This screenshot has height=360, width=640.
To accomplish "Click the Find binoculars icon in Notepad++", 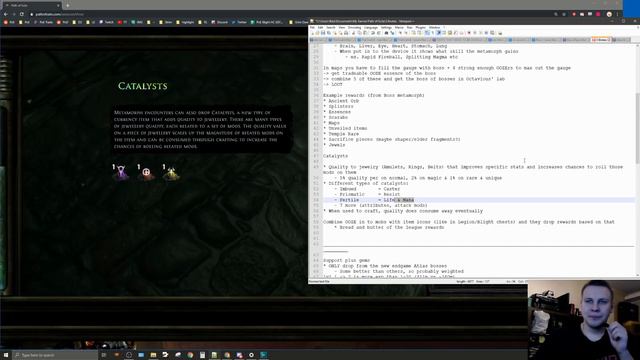I will 386,33.
